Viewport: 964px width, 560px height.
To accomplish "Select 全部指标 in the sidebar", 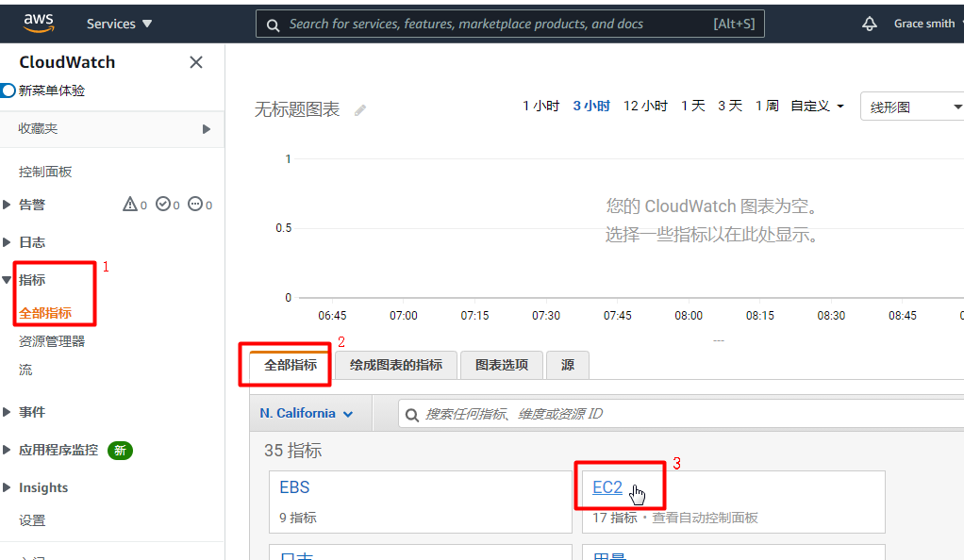I will pos(45,313).
